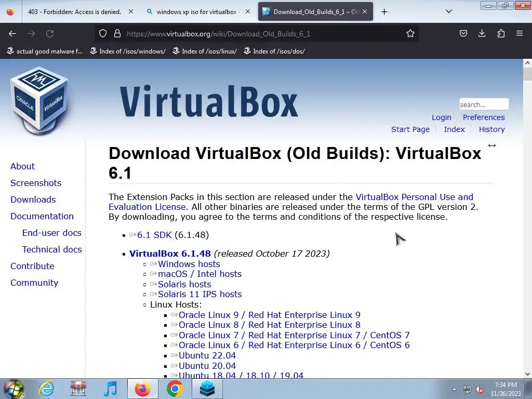This screenshot has height=399, width=532.
Task: Click the Firefox taskbar icon
Action: [x=142, y=389]
